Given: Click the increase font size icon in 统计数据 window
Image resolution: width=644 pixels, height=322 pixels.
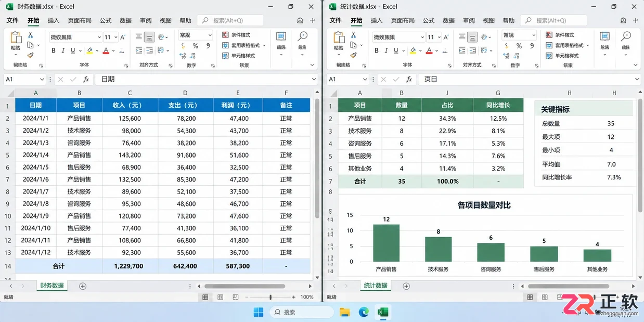Looking at the screenshot, I should coord(446,37).
